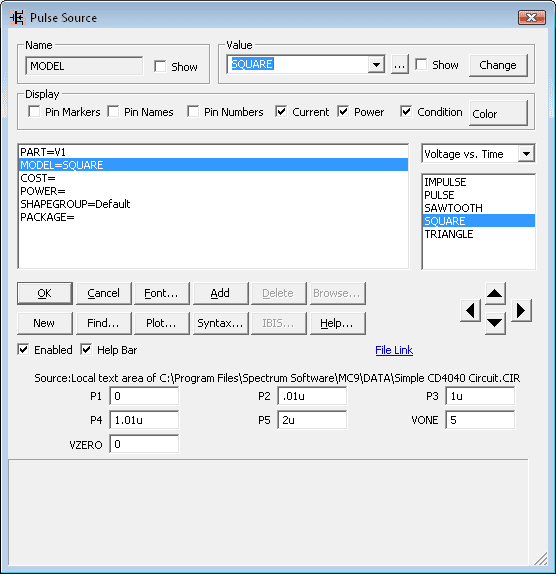Select the COST= attribute row
Image resolution: width=556 pixels, height=574 pixels.
pos(213,178)
